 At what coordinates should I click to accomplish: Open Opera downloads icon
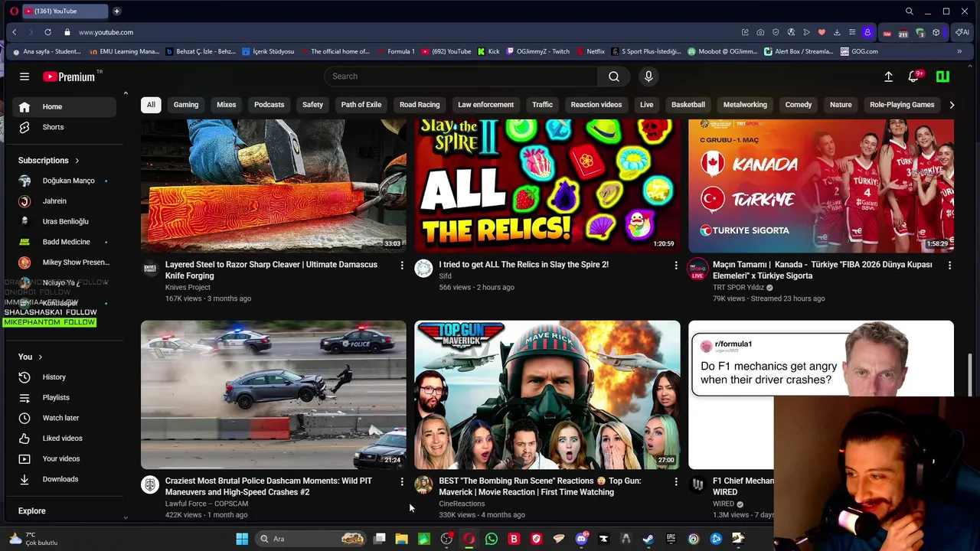[837, 32]
